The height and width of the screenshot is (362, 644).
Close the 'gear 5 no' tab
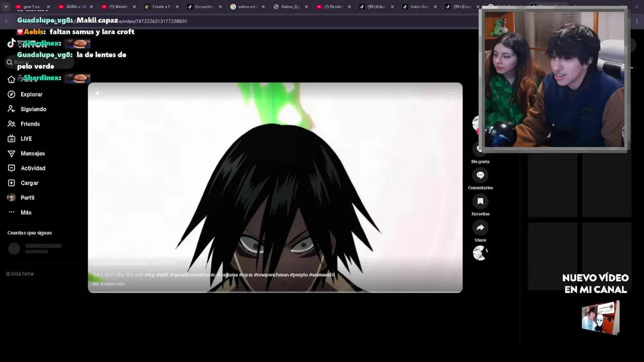pos(48,7)
